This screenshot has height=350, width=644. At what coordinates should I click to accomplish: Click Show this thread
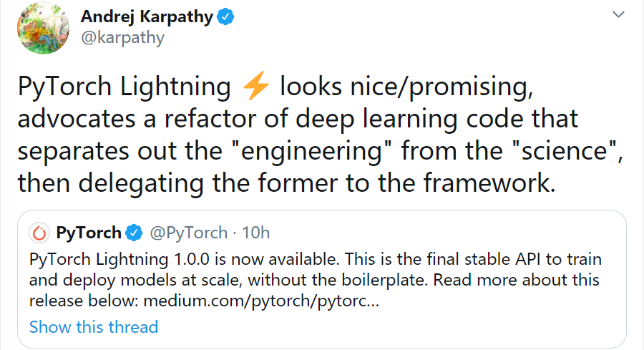[x=94, y=327]
